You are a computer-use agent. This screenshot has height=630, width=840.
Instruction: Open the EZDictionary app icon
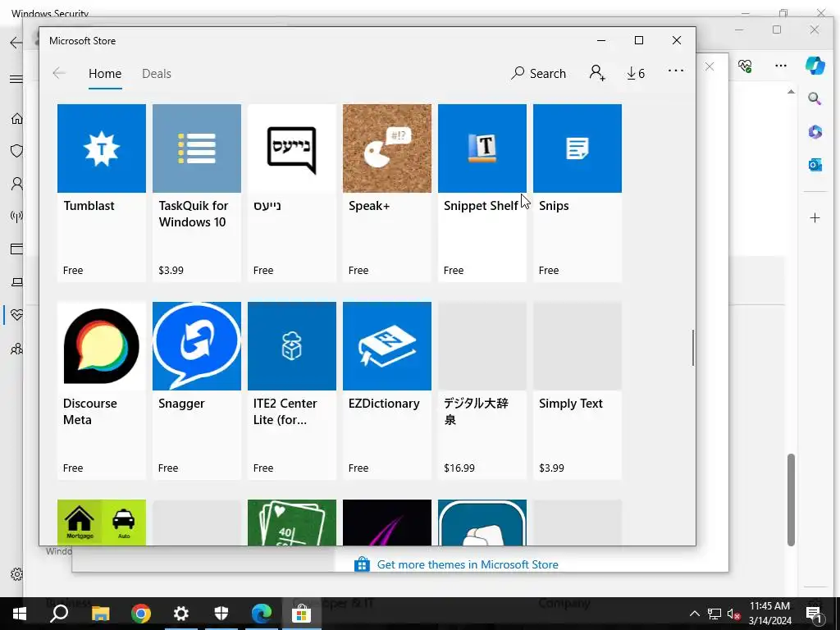click(387, 346)
